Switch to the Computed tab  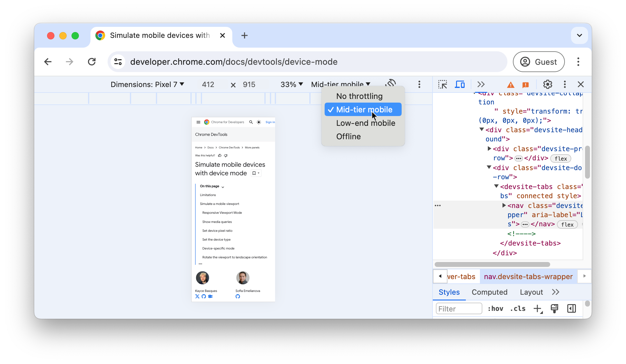[489, 292]
